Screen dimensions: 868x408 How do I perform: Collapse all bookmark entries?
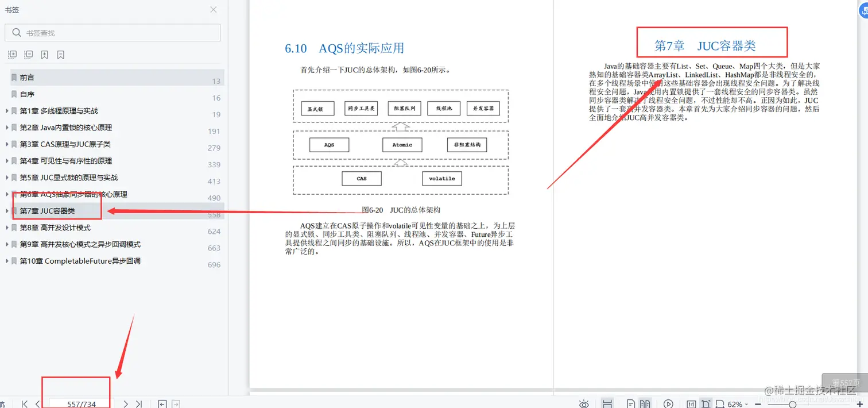point(28,54)
